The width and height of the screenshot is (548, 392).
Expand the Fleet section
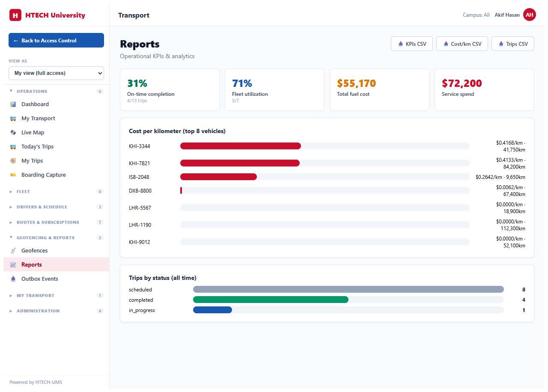56,192
